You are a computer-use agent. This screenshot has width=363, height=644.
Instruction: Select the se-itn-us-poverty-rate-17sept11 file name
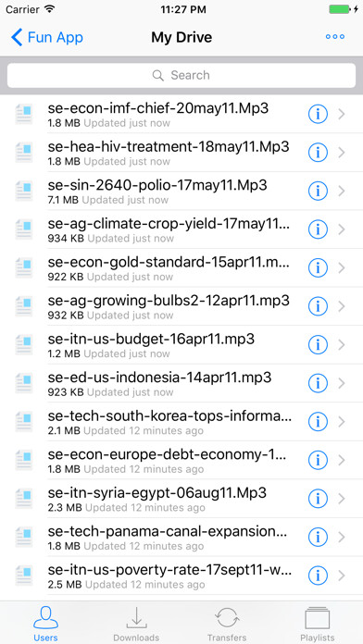169,570
